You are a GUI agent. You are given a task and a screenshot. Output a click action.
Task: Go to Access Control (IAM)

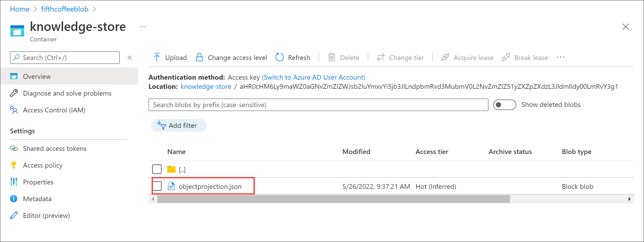(54, 110)
